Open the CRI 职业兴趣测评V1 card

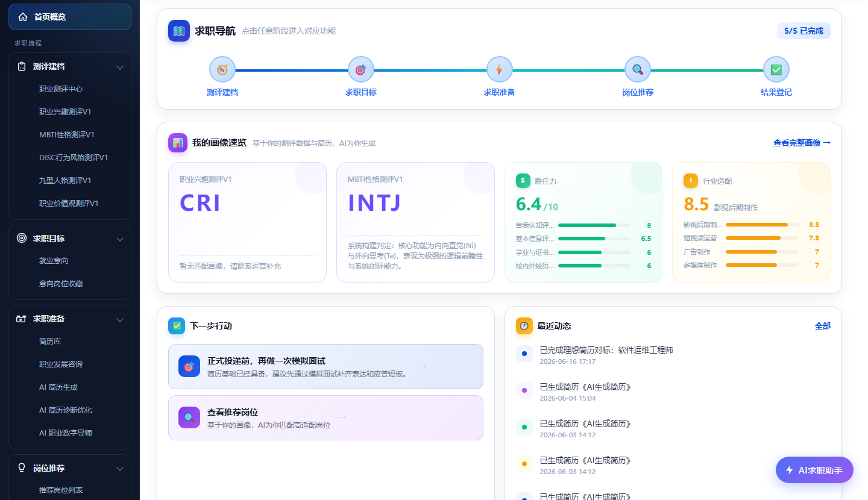(247, 222)
